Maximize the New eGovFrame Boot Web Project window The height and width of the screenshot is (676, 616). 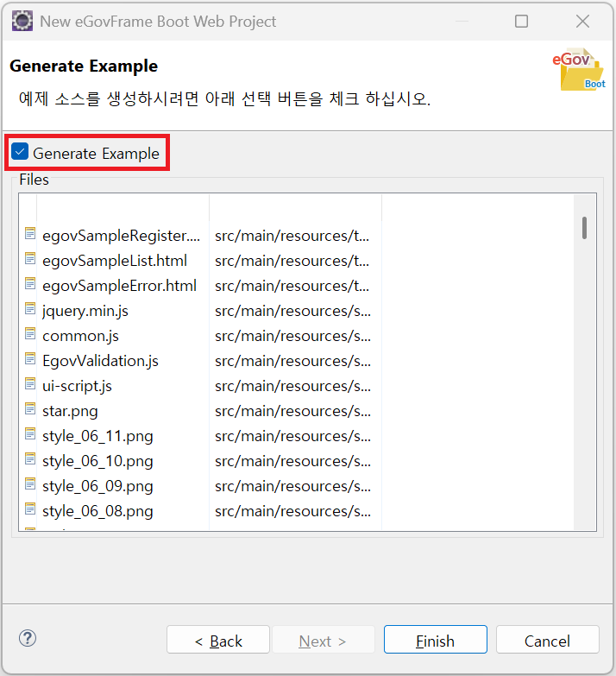[x=521, y=21]
